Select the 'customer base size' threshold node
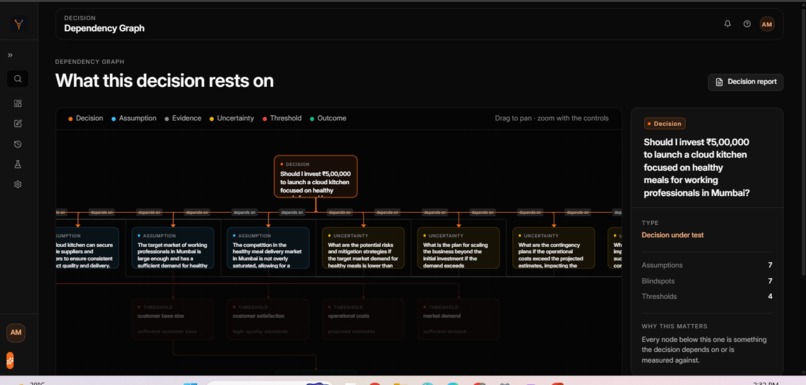 click(x=173, y=319)
